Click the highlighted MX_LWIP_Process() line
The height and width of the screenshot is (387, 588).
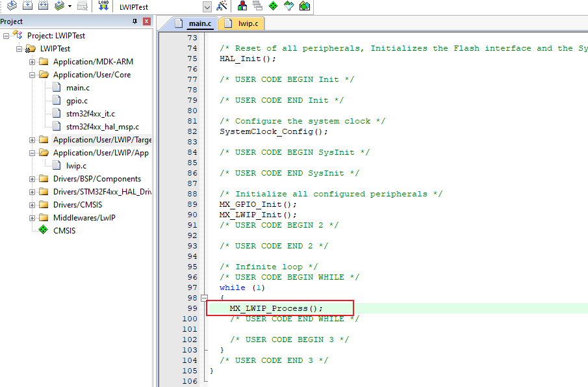click(x=276, y=308)
